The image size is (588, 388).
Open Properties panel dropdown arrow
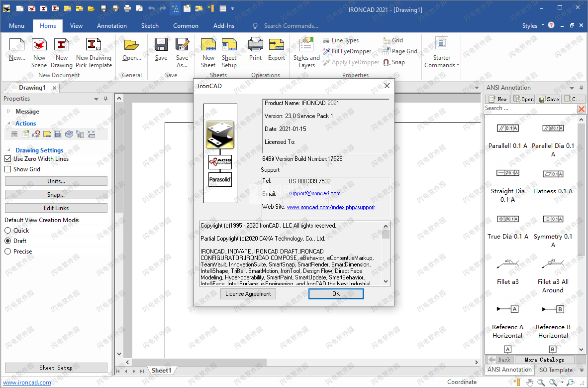(96, 99)
